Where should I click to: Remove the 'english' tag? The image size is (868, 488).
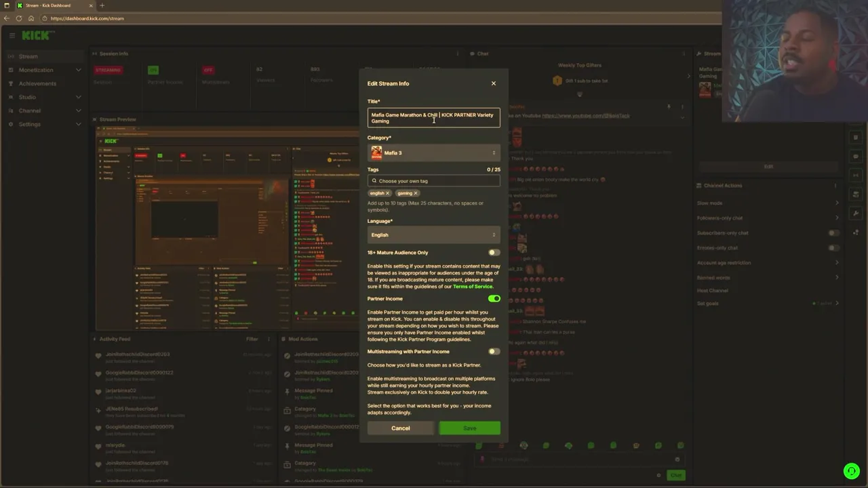388,193
